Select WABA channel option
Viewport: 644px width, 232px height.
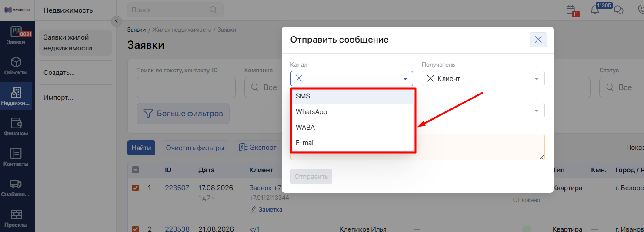point(352,127)
